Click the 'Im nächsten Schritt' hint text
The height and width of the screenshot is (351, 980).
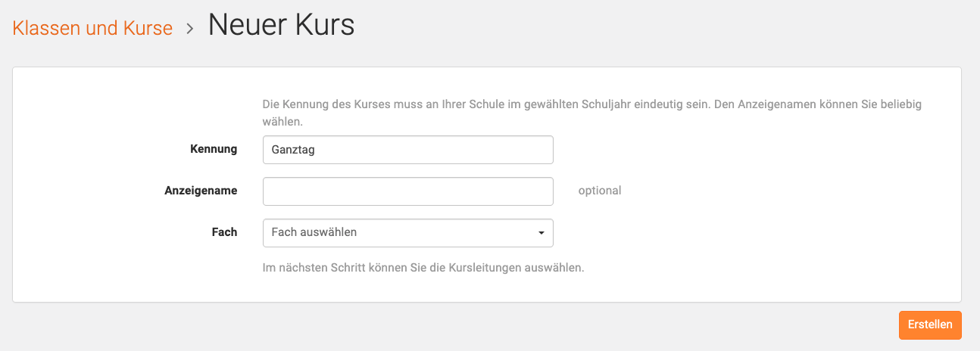(423, 268)
